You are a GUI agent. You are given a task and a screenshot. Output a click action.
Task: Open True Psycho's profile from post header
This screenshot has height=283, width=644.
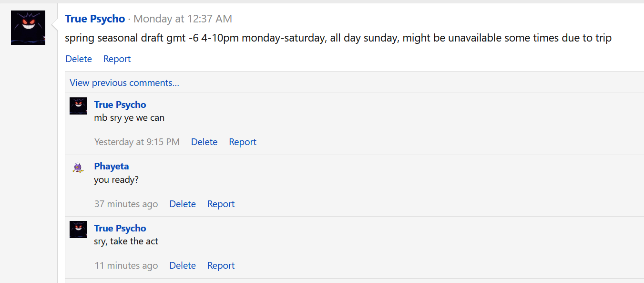tap(95, 19)
